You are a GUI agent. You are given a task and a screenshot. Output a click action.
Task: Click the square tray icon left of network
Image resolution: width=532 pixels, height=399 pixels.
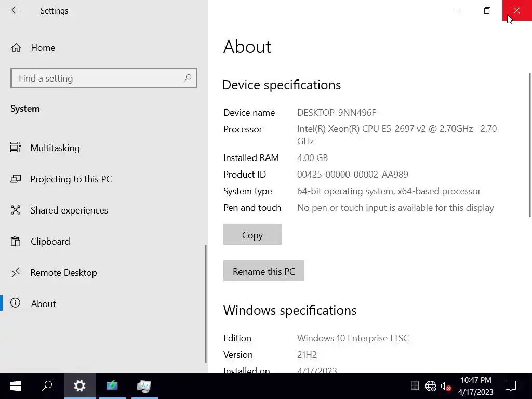[x=415, y=385]
